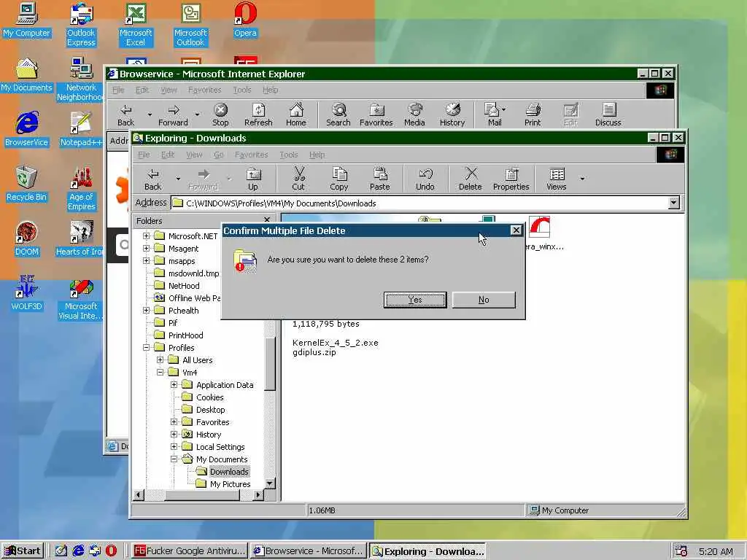
Task: Click the Opera desktop shortcut
Action: (245, 20)
